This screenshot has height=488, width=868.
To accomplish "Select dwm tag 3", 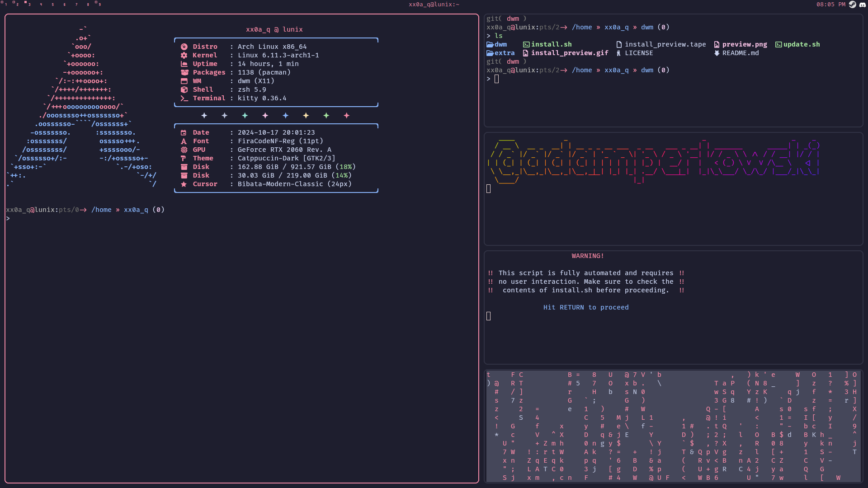I will (x=28, y=4).
